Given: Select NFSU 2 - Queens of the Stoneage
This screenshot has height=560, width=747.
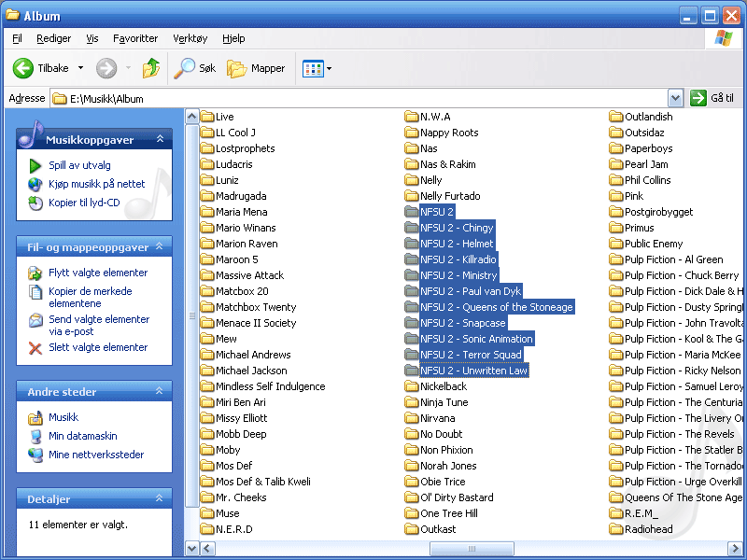Looking at the screenshot, I should [x=497, y=307].
